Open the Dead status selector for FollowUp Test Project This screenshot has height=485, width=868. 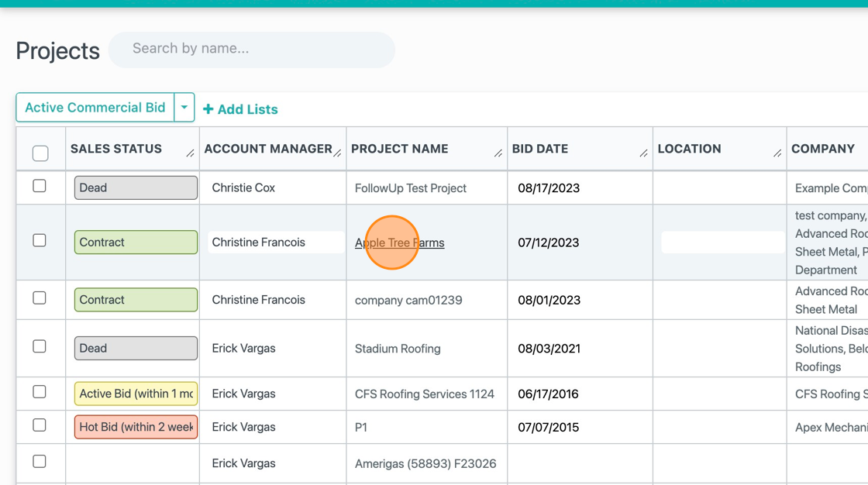pyautogui.click(x=136, y=187)
